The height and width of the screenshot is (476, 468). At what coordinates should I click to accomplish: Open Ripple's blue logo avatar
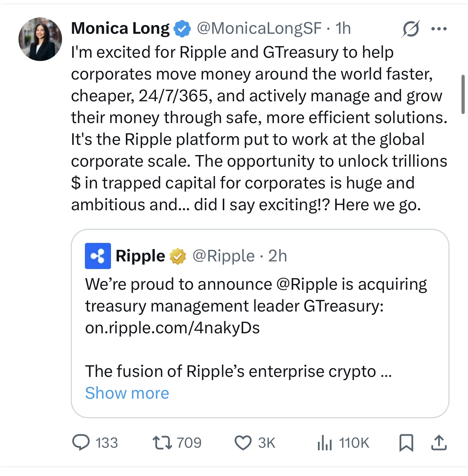(x=98, y=256)
